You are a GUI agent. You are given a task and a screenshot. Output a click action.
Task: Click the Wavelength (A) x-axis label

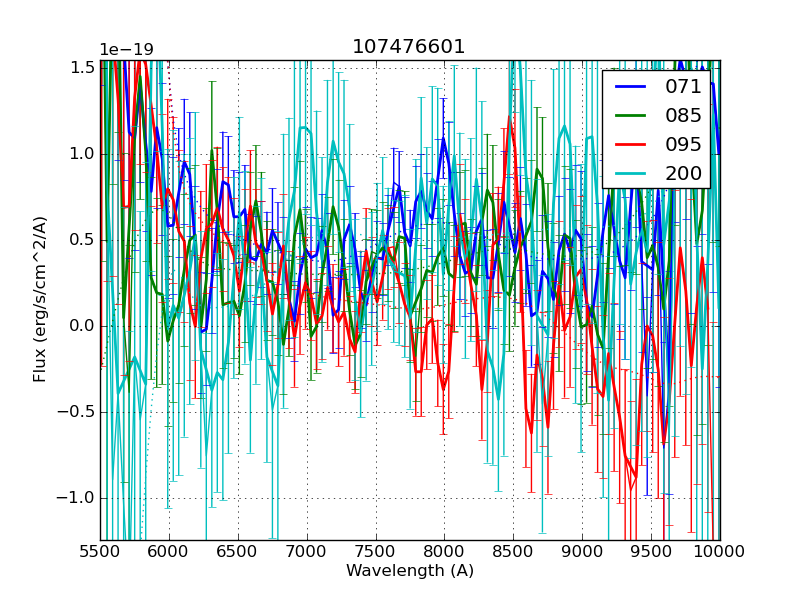pyautogui.click(x=410, y=571)
